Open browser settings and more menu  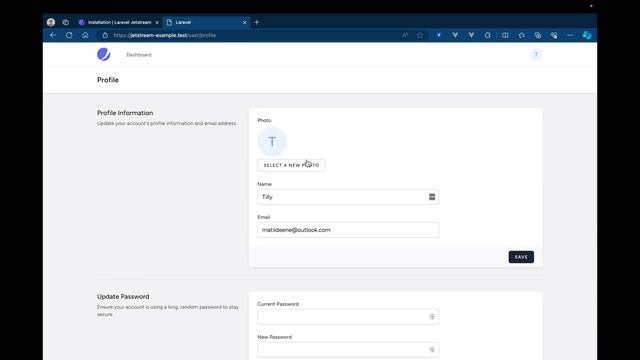(x=570, y=36)
